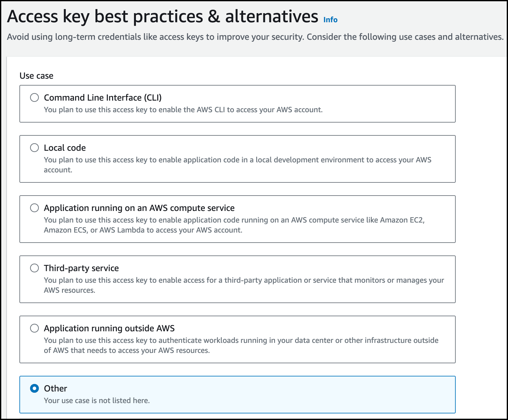Click the selected Other radio button
This screenshot has width=508, height=420.
34,388
